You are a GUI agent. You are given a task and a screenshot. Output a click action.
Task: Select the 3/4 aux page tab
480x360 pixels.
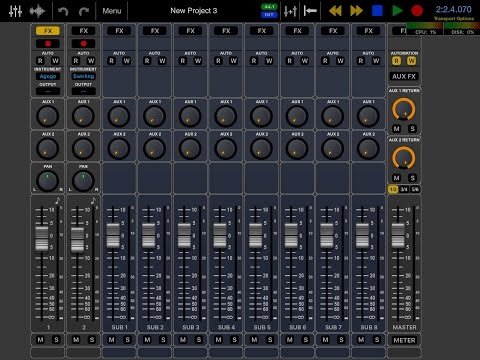click(x=404, y=189)
